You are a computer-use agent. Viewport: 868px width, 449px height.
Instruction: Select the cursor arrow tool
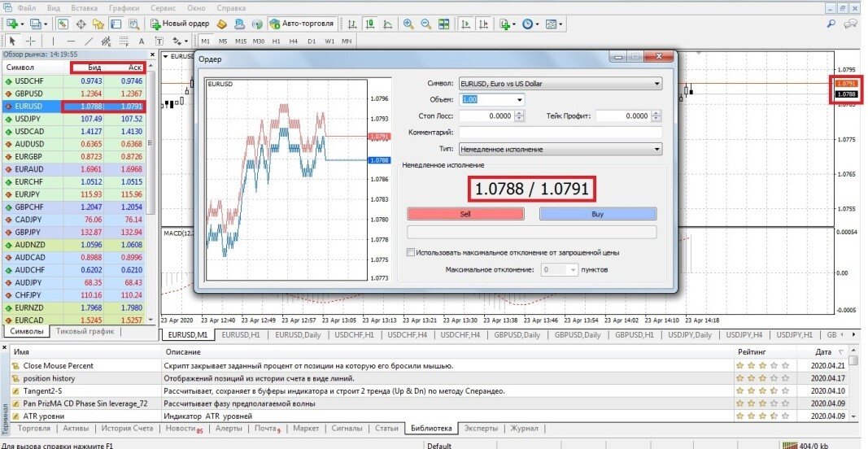(x=12, y=41)
